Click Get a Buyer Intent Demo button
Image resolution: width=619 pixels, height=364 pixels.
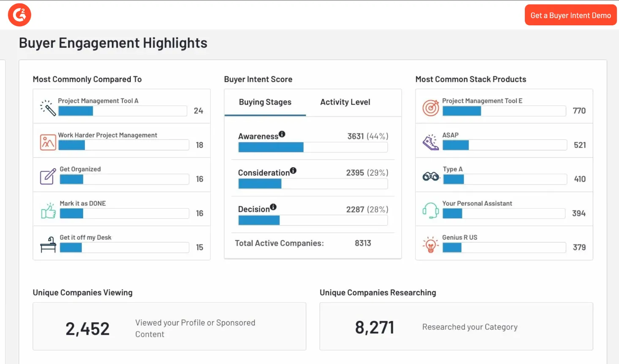click(570, 15)
